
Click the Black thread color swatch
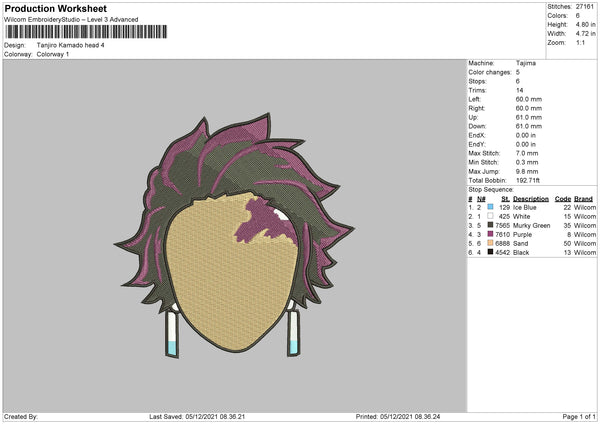coord(490,252)
